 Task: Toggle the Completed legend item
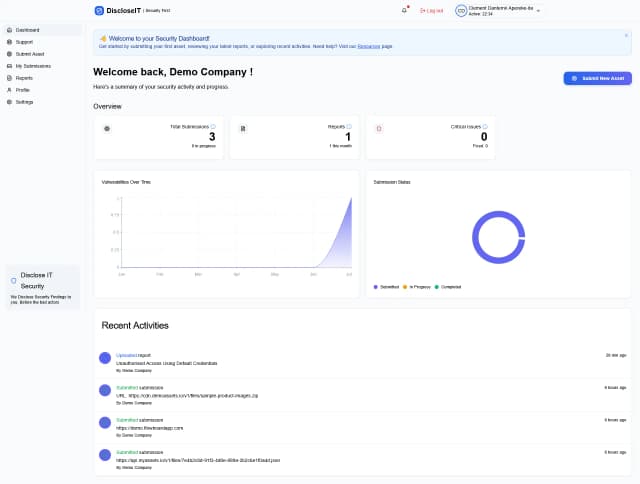tap(448, 287)
